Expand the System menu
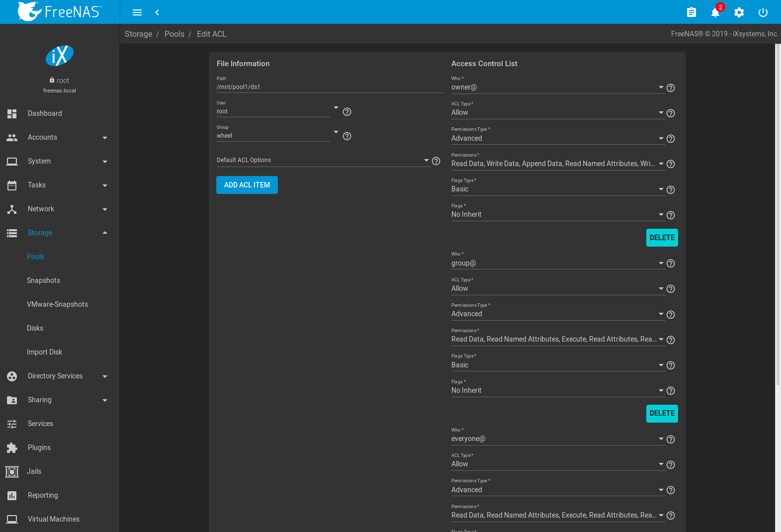 click(60, 161)
